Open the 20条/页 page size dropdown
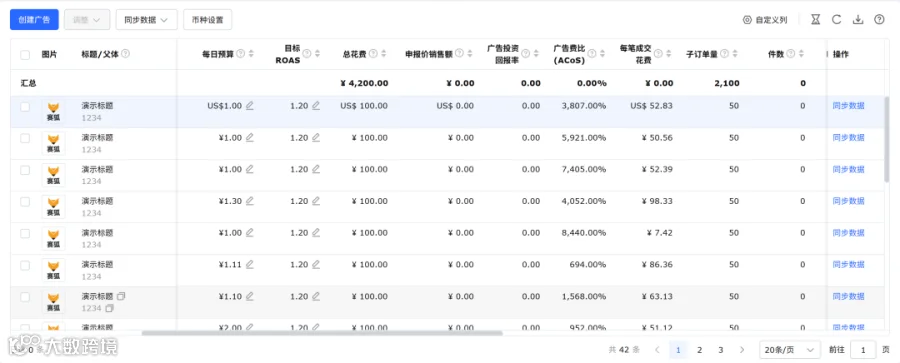 [790, 350]
